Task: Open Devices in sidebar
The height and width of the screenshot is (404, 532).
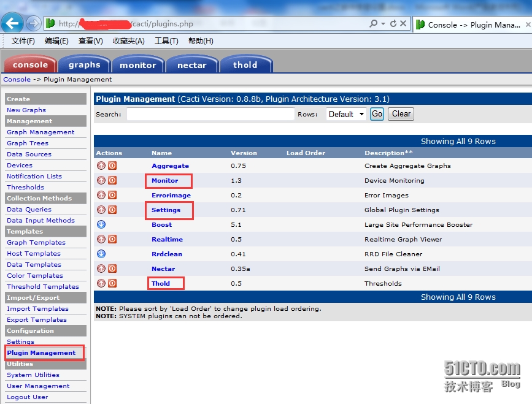Action: click(x=20, y=165)
